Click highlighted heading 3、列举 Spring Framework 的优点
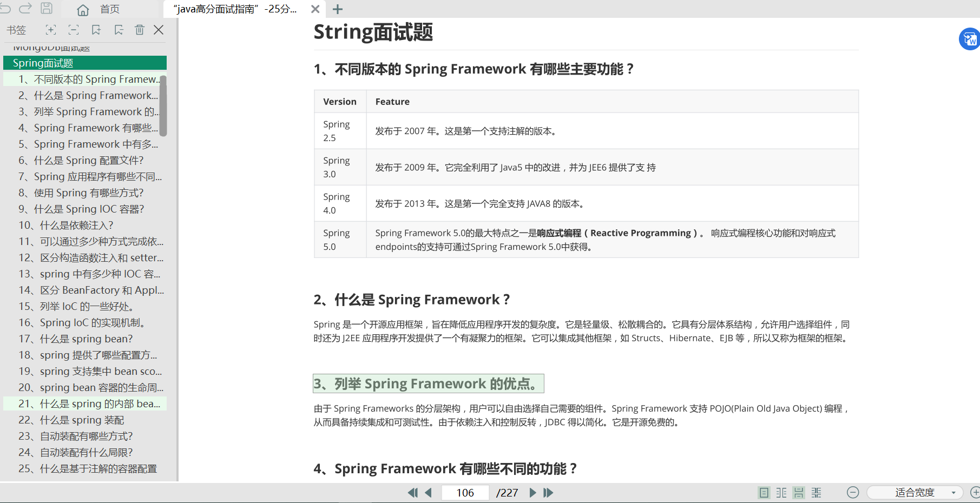The height and width of the screenshot is (503, 980). [x=429, y=383]
